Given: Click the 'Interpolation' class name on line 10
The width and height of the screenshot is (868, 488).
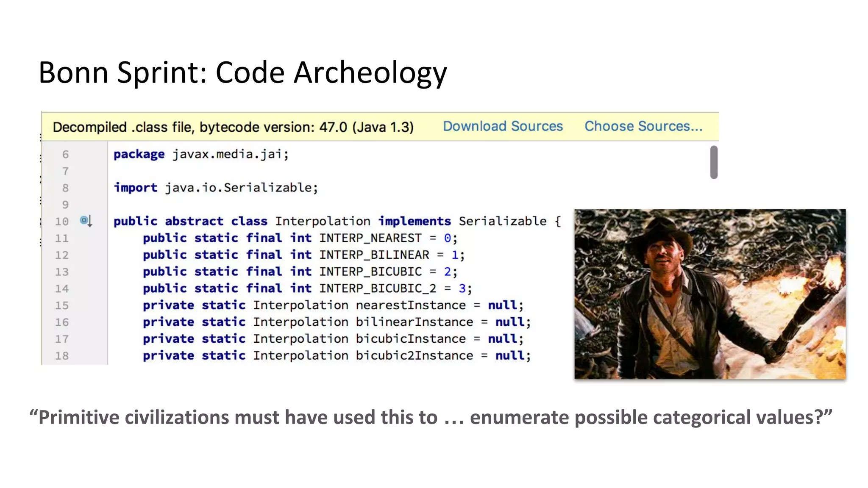Looking at the screenshot, I should 323,221.
